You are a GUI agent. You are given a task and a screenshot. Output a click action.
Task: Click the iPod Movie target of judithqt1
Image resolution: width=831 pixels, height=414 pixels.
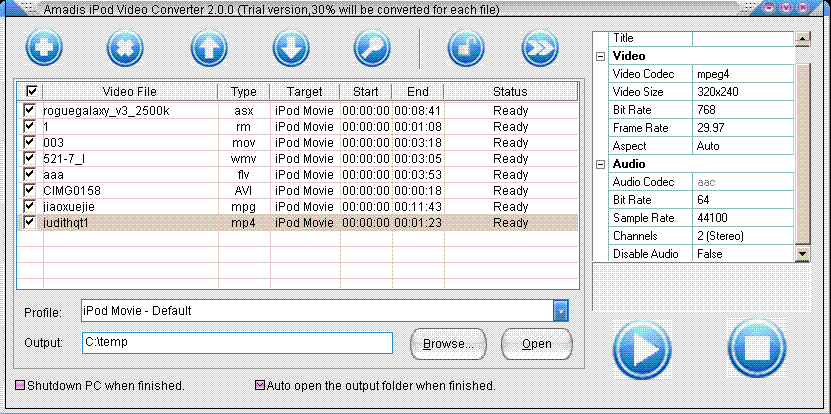pyautogui.click(x=304, y=222)
